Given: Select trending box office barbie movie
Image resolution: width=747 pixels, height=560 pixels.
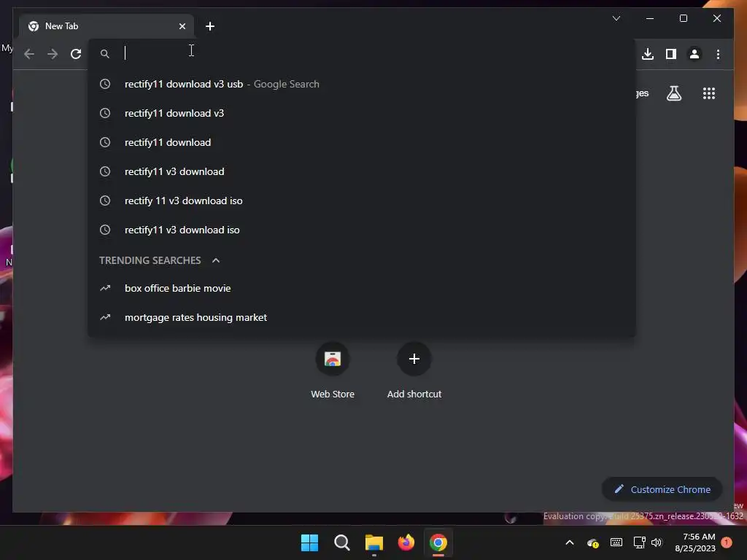Looking at the screenshot, I should 362,288.
